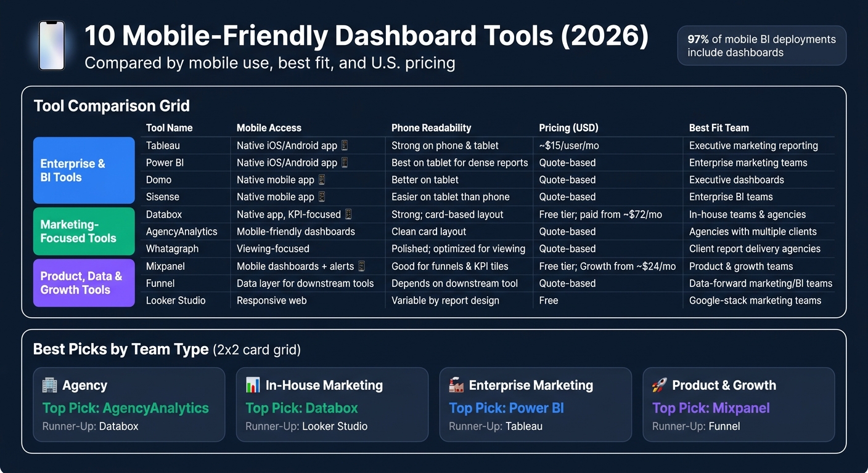Click the Pricing (USD) column header
Screen dimensions: 868x473
(568, 128)
